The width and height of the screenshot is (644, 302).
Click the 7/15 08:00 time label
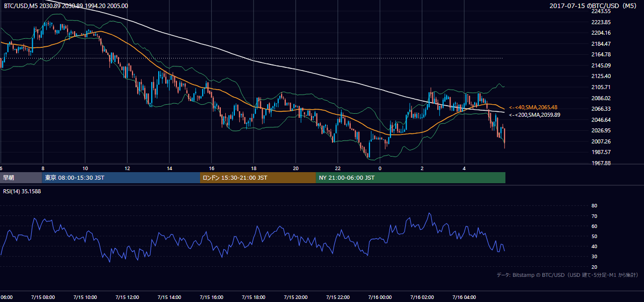click(43, 297)
